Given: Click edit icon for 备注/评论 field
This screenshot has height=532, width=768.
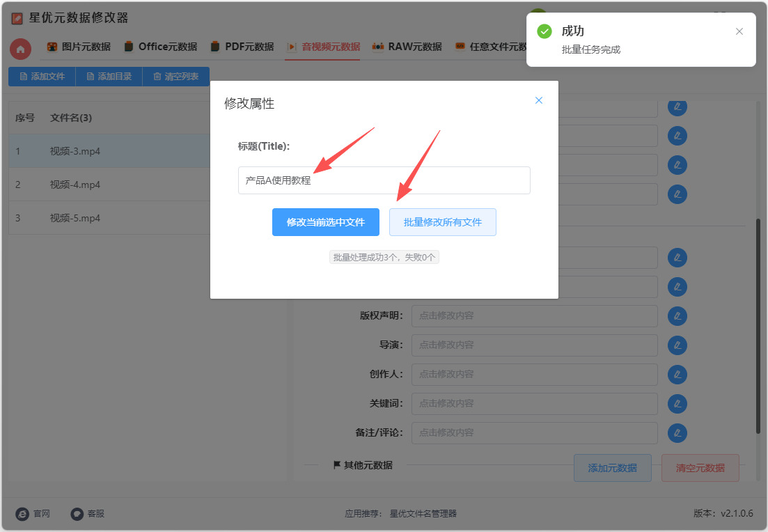Looking at the screenshot, I should tap(677, 433).
